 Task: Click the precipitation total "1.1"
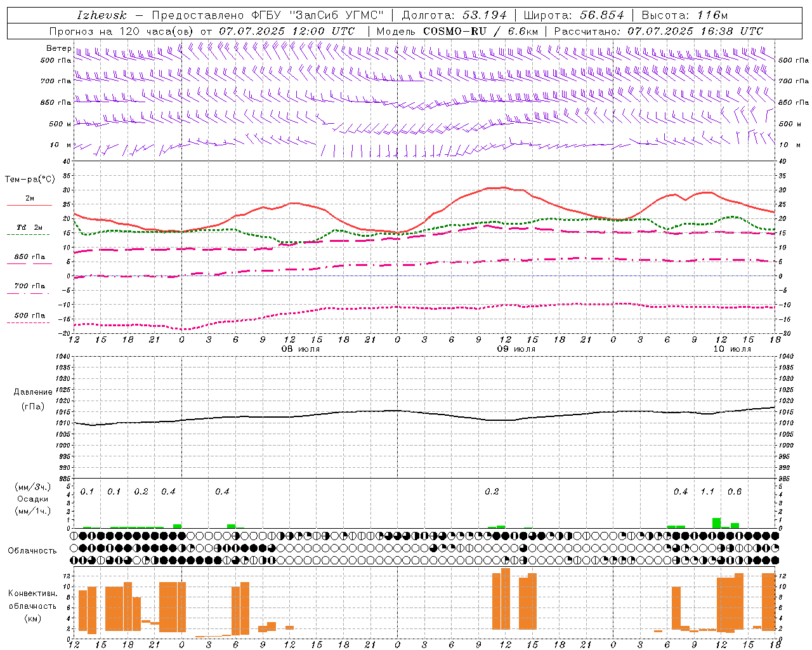click(x=707, y=492)
